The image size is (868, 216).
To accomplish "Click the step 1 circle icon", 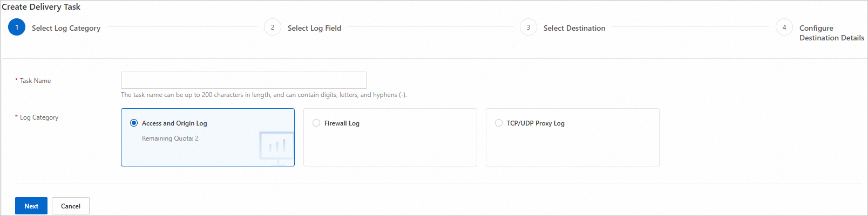I will tap(17, 27).
